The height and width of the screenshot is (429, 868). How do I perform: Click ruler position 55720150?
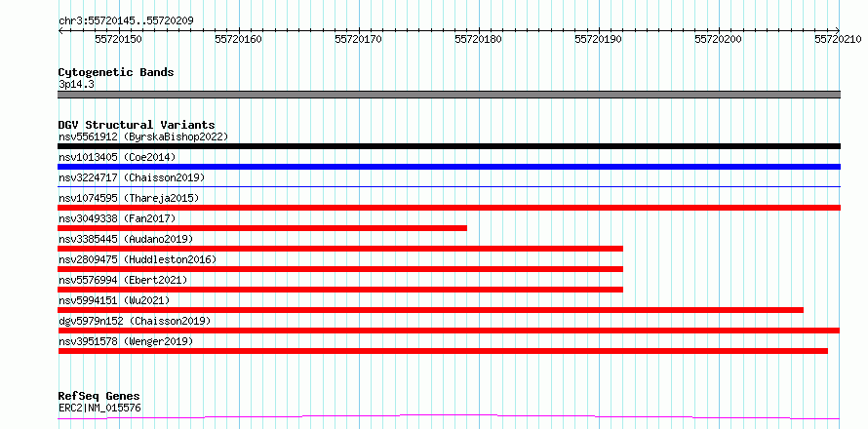(119, 39)
